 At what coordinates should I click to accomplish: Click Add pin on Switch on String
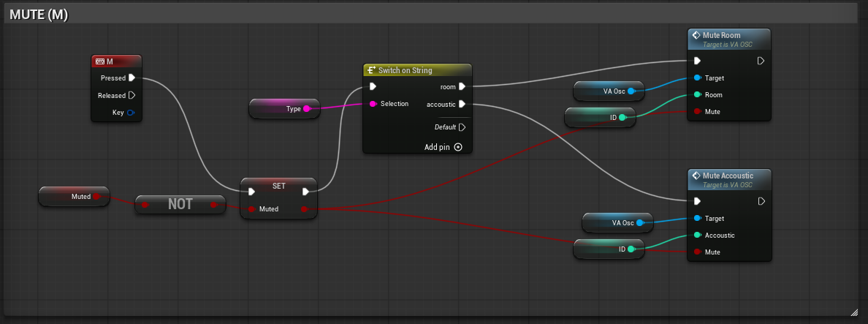pos(443,147)
